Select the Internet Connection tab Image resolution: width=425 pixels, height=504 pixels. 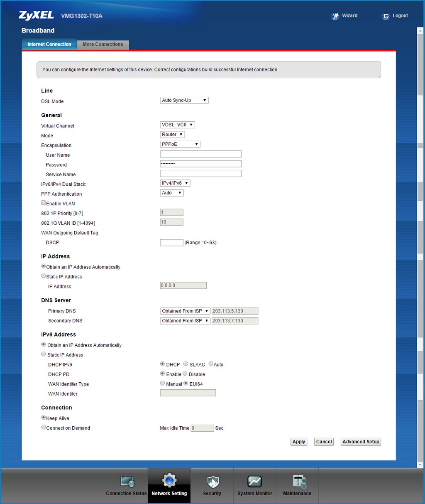coord(49,44)
